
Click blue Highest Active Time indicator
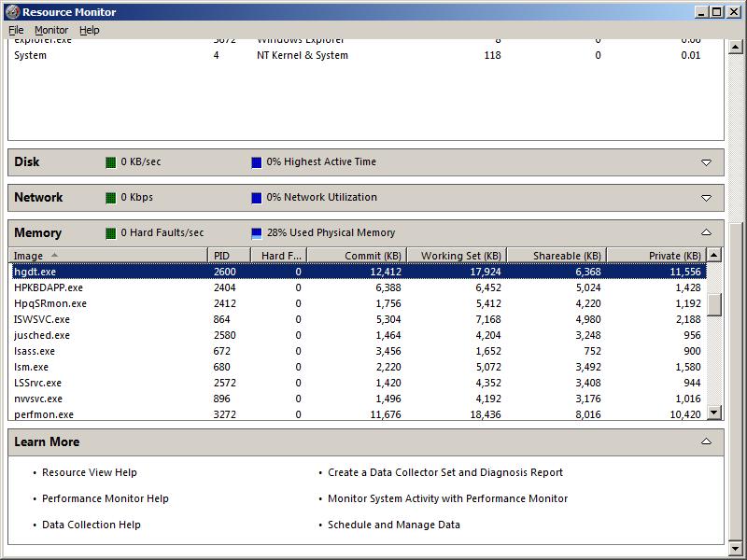[x=257, y=162]
